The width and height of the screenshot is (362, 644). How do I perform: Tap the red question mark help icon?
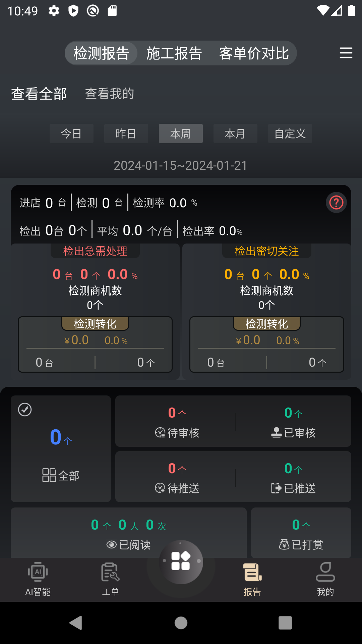(336, 203)
